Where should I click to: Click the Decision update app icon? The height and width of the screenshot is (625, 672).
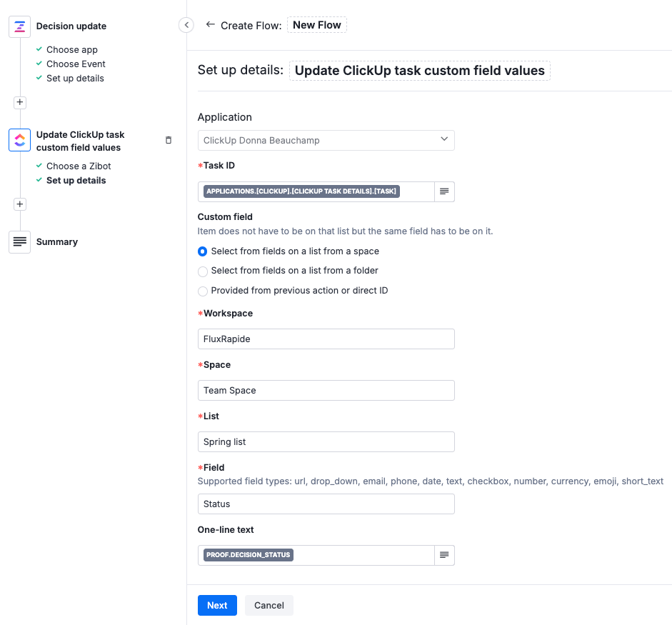pos(20,26)
